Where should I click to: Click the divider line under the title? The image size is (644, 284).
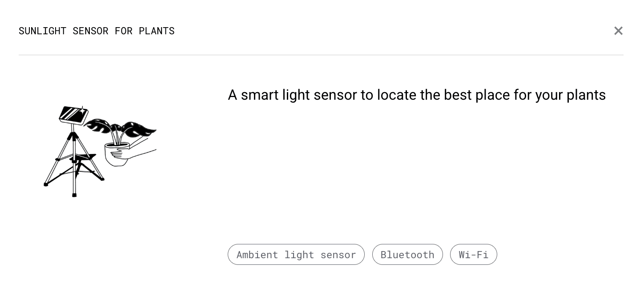pos(321,55)
